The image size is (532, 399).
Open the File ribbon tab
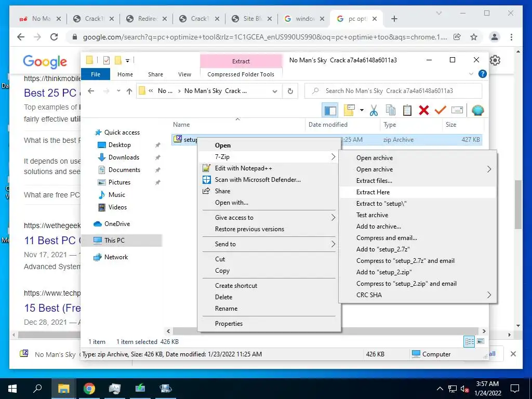96,74
